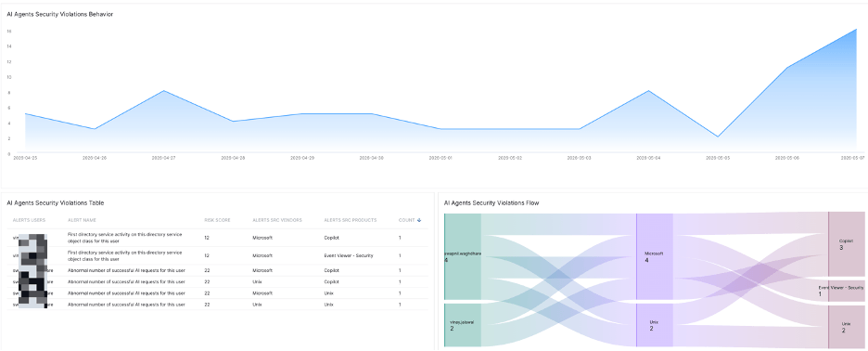
Task: Click the COUNT column header text
Action: [x=406, y=220]
